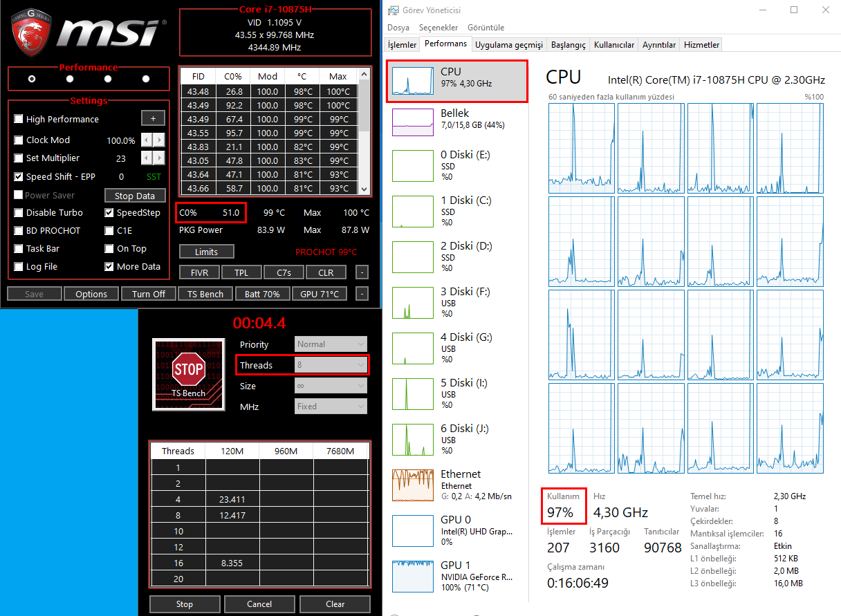Select 5 Diski (I:) USB entry

pos(456,394)
